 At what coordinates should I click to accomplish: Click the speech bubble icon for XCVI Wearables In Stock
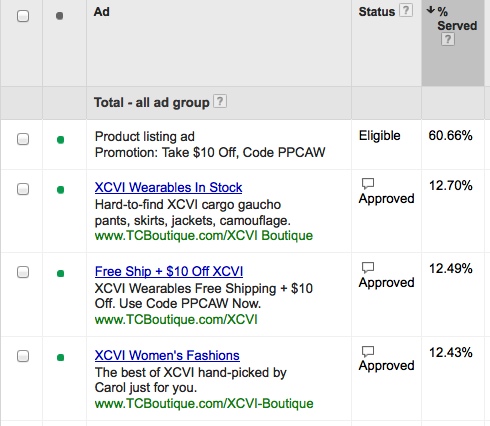point(368,183)
